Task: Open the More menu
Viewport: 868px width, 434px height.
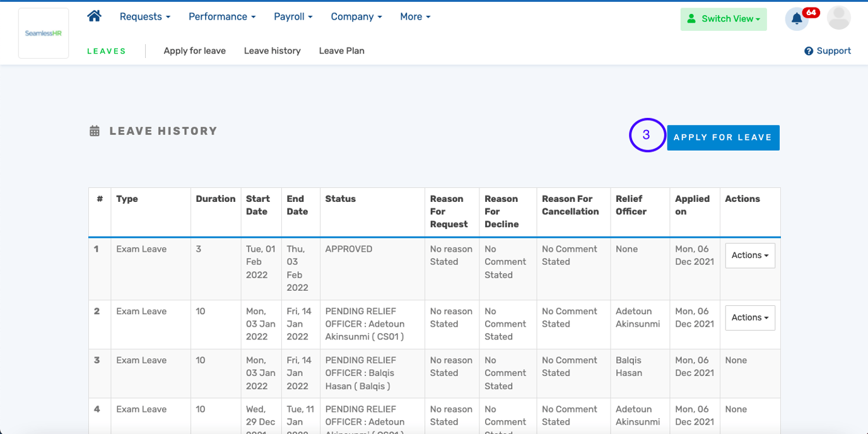Action: tap(415, 17)
